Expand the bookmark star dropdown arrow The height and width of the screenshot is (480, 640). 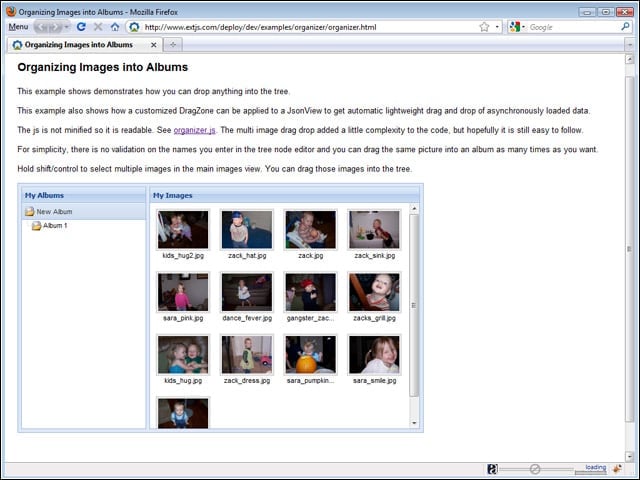[497, 27]
